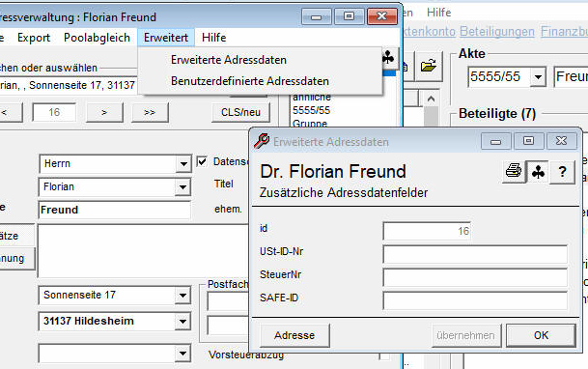Click into the USt-ID-Nr input field
Viewport: 588px width, 369px height.
pyautogui.click(x=475, y=255)
